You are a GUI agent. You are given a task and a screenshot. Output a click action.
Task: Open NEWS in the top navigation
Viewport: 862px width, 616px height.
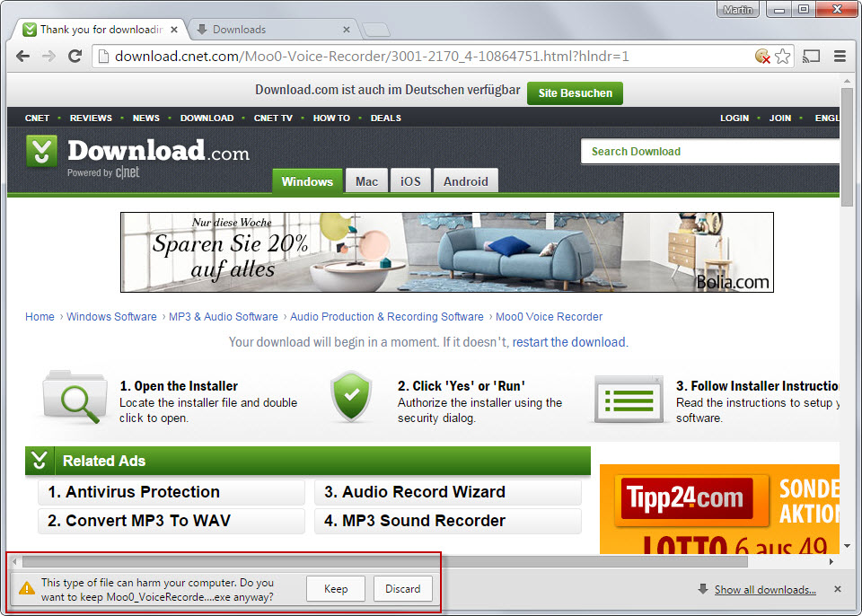click(x=146, y=118)
